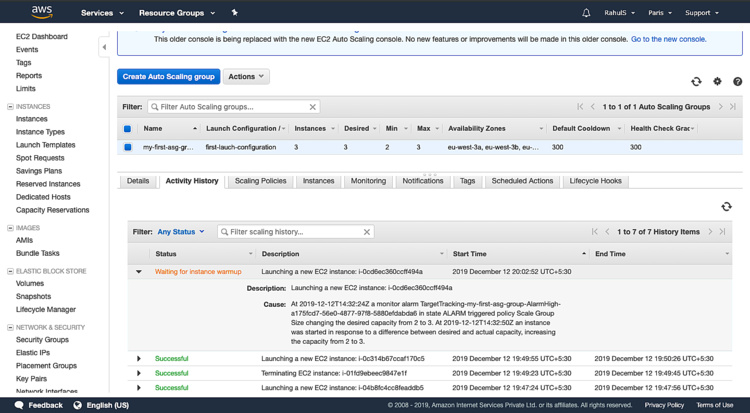
Task: Open the Any Status filter dropdown
Action: pyautogui.click(x=181, y=232)
